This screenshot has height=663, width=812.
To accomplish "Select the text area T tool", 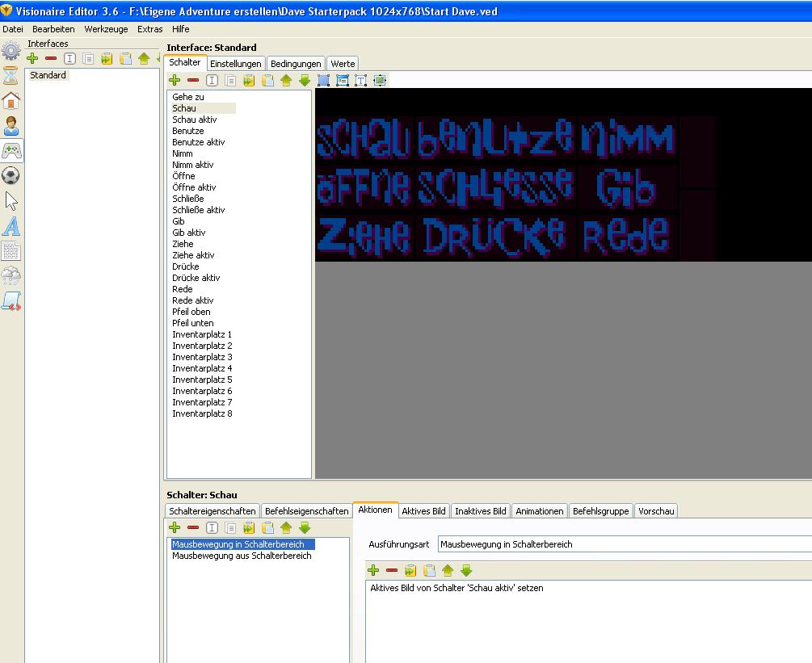I will click(361, 80).
